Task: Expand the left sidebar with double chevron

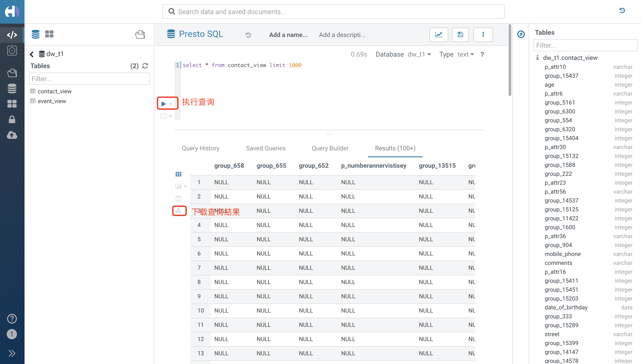Action: tap(12, 353)
